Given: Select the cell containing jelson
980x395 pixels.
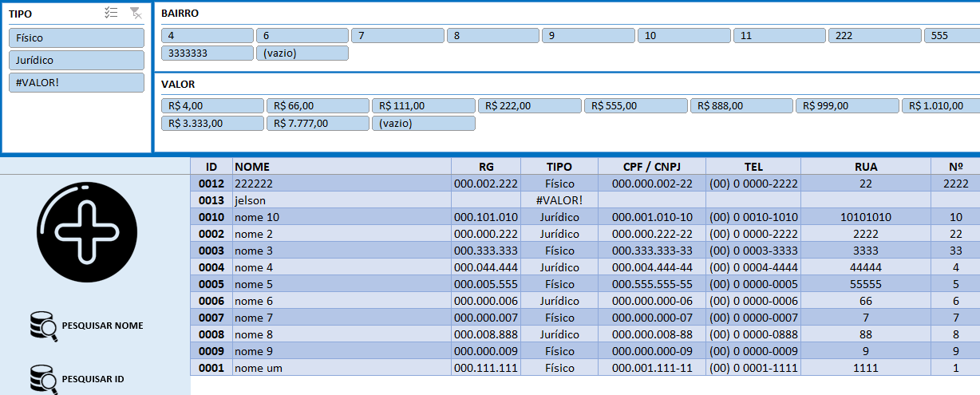Looking at the screenshot, I should (342, 200).
